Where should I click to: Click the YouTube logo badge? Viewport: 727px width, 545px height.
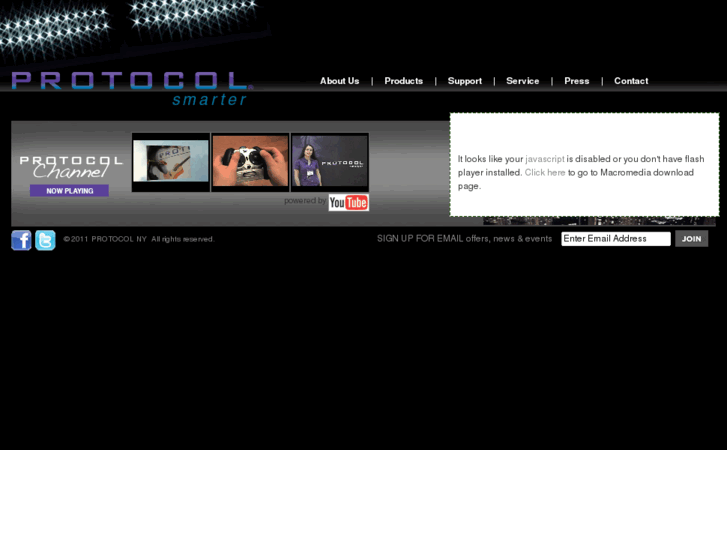[x=349, y=203]
